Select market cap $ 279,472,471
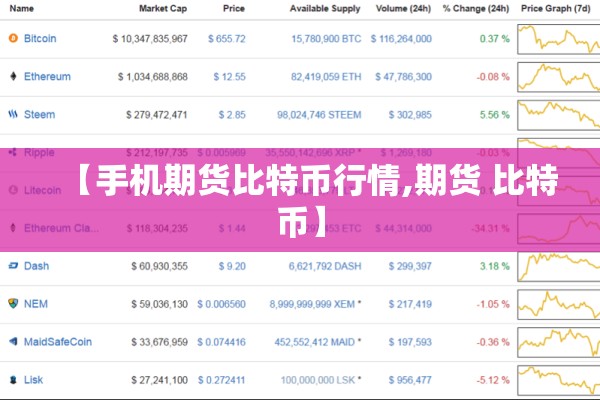This screenshot has height=400, width=600. tap(157, 114)
